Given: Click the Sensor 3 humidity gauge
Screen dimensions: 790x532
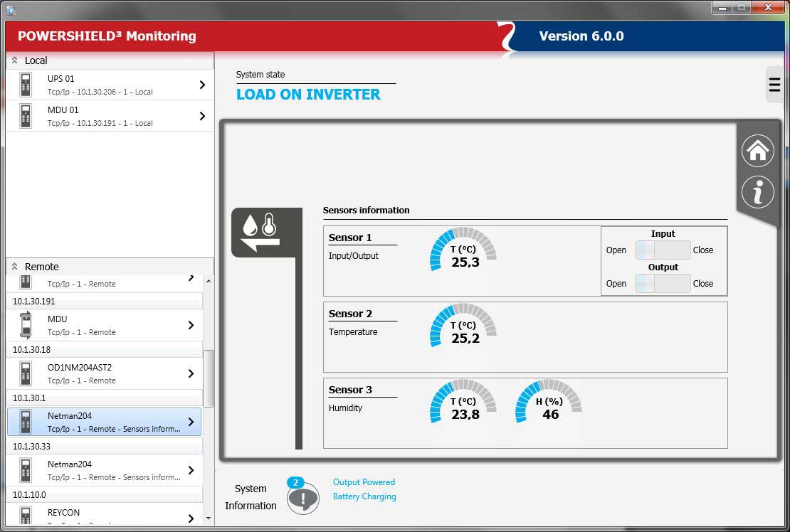Looking at the screenshot, I should pos(548,403).
